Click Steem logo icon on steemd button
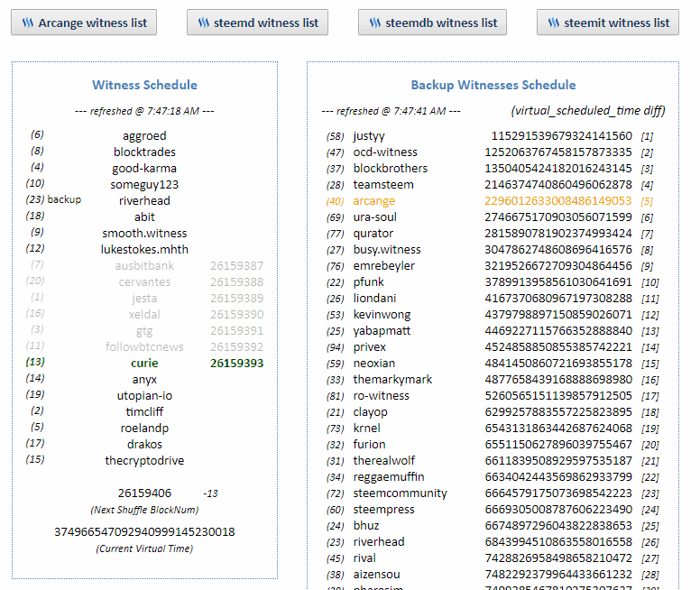 (204, 23)
